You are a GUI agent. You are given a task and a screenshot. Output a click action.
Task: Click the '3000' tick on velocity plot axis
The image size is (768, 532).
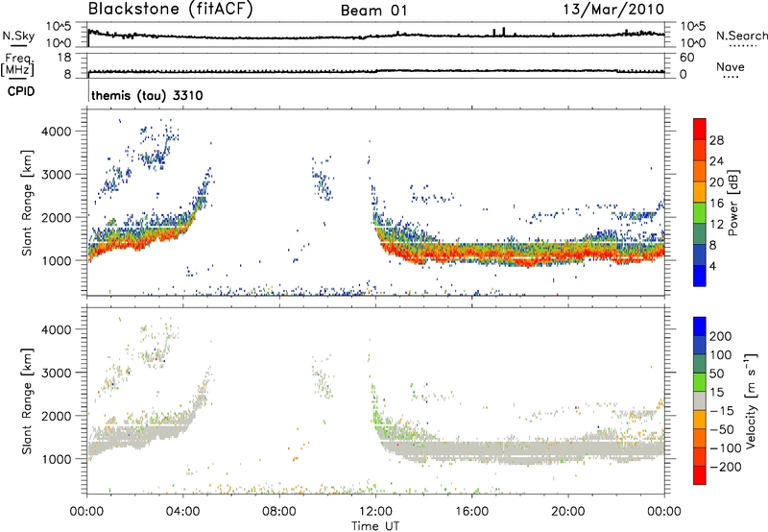[x=57, y=373]
